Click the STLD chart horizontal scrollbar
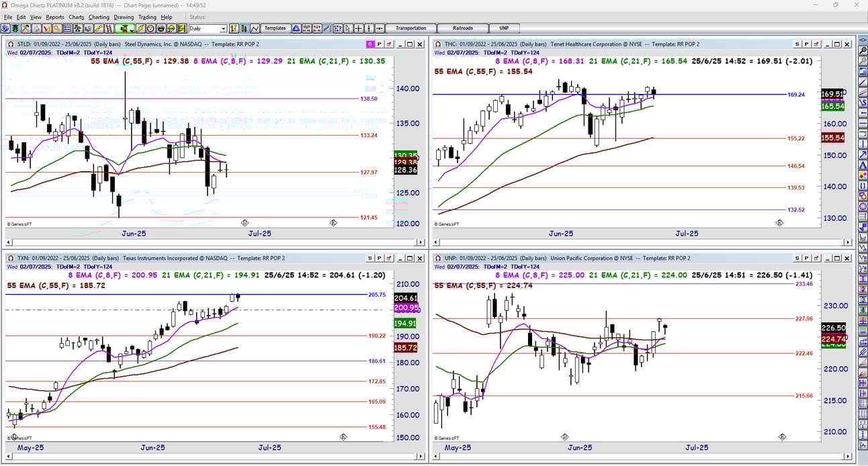The width and height of the screenshot is (868, 466). [x=216, y=242]
